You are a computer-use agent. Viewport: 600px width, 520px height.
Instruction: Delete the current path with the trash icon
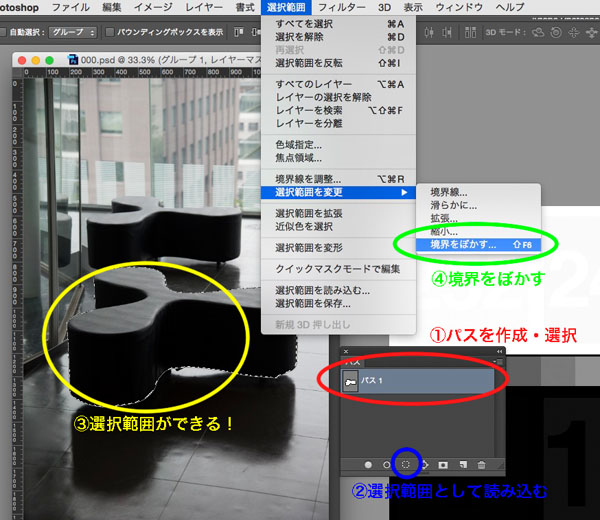[x=481, y=464]
